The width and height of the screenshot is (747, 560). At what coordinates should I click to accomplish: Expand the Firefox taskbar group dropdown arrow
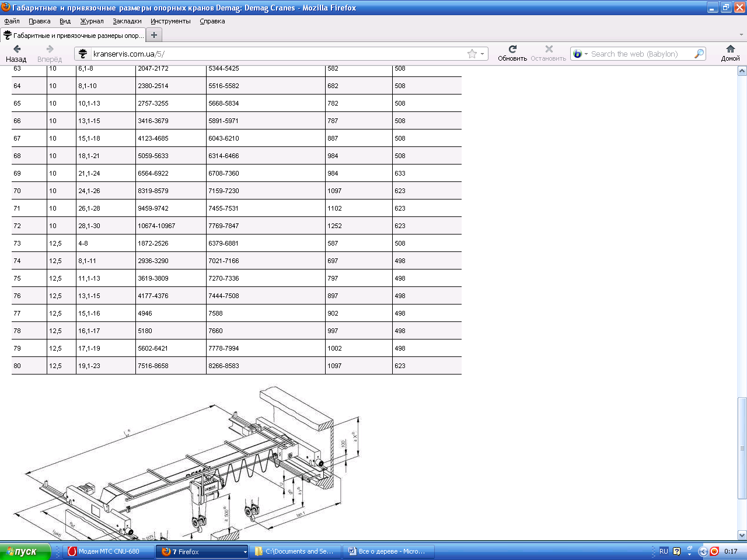(245, 552)
